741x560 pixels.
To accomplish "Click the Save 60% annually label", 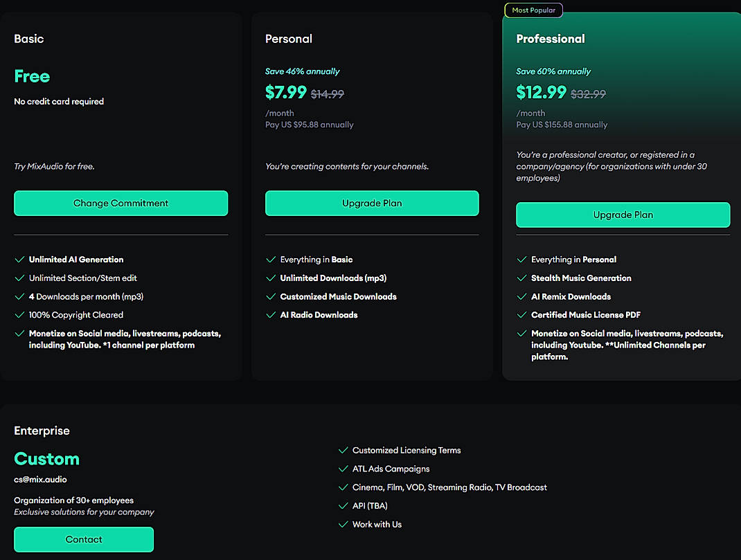I will coord(553,71).
